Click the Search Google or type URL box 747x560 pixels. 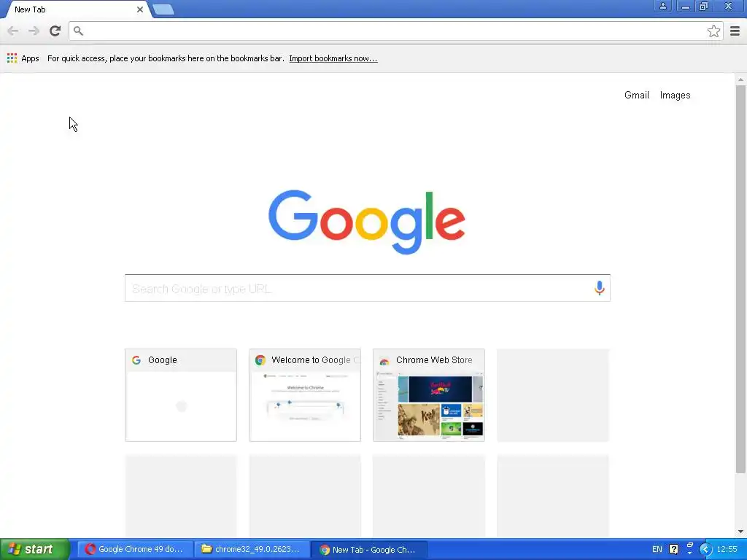tap(368, 288)
